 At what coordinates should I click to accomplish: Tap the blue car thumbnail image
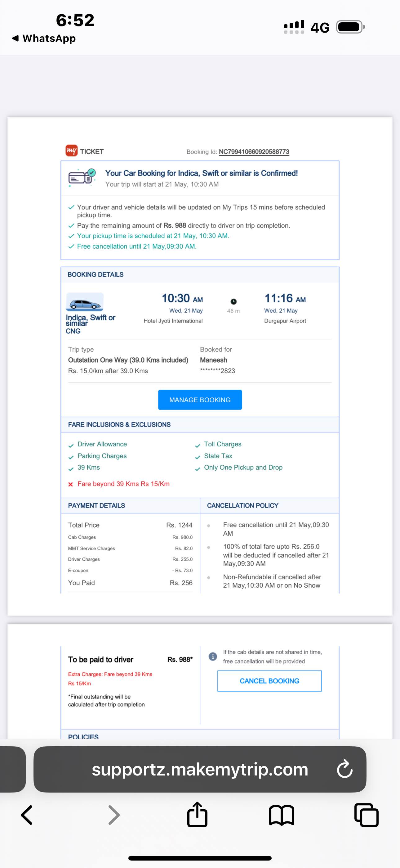(85, 302)
